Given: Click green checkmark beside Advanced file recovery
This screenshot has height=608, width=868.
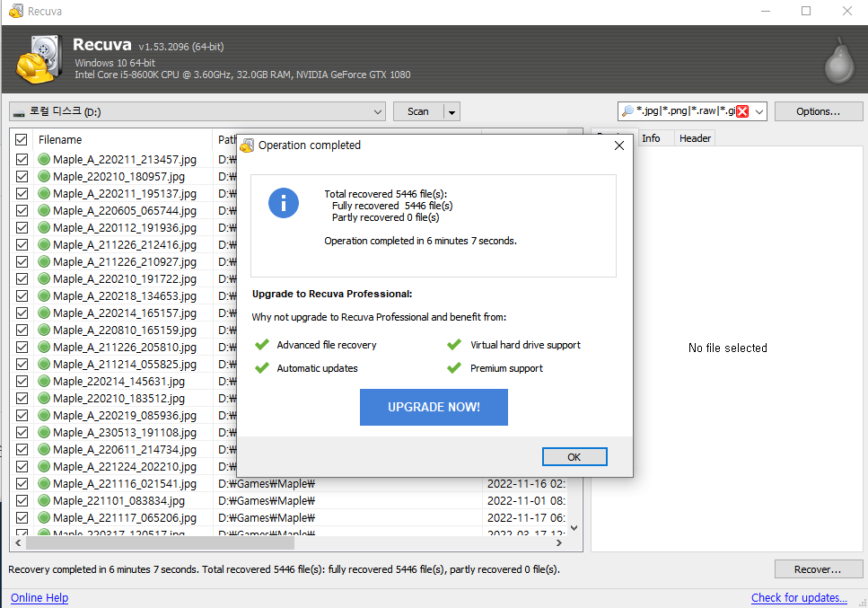Looking at the screenshot, I should [262, 345].
